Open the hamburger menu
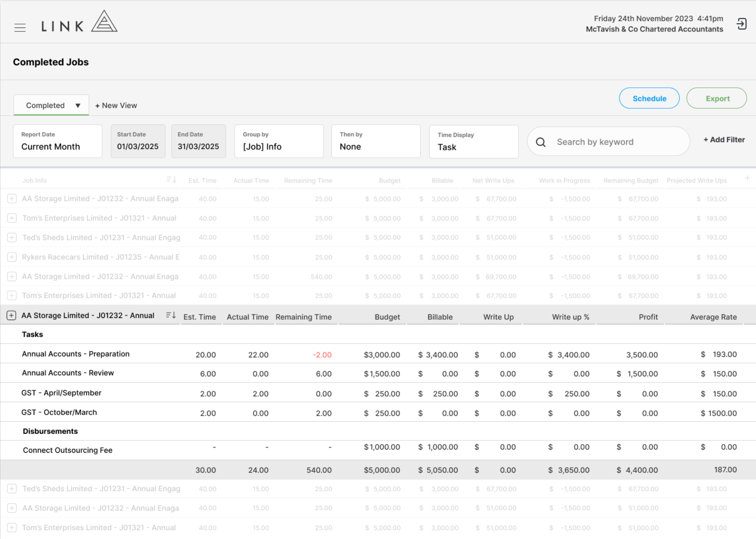The width and height of the screenshot is (756, 539). (x=20, y=27)
